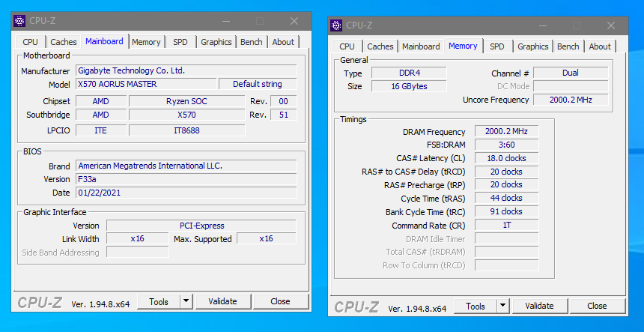Click Uncore Frequency value 2000.2 MHz

[571, 100]
